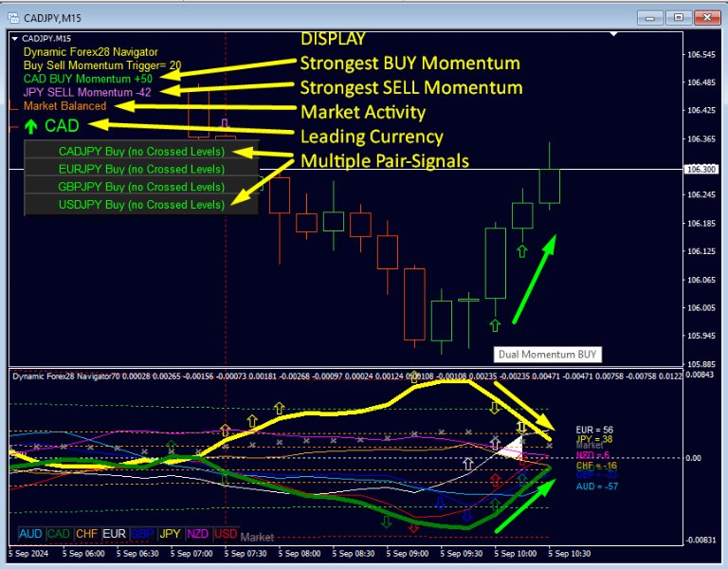This screenshot has width=728, height=569.
Task: Click the CHF = -16 strength label
Action: [596, 466]
